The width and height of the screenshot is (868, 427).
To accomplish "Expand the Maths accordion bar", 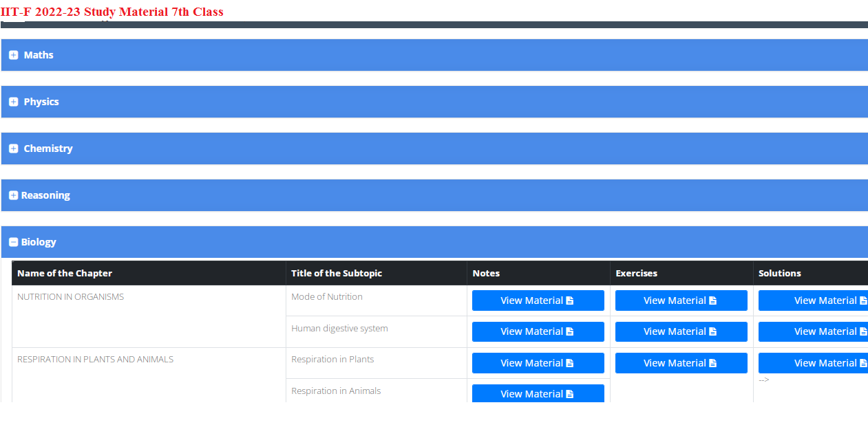I will [x=434, y=55].
